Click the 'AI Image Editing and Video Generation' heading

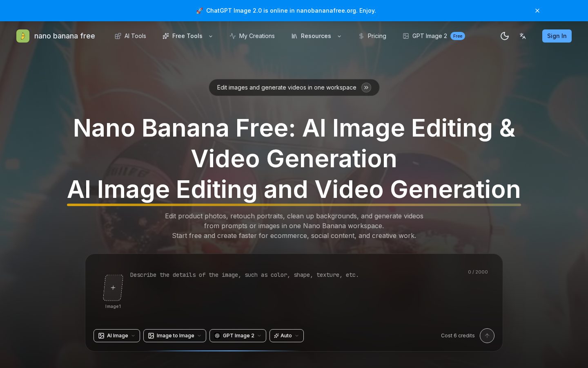pyautogui.click(x=294, y=190)
